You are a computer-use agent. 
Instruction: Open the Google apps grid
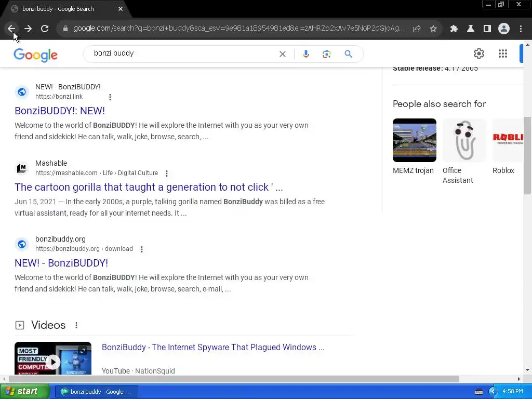pyautogui.click(x=502, y=54)
